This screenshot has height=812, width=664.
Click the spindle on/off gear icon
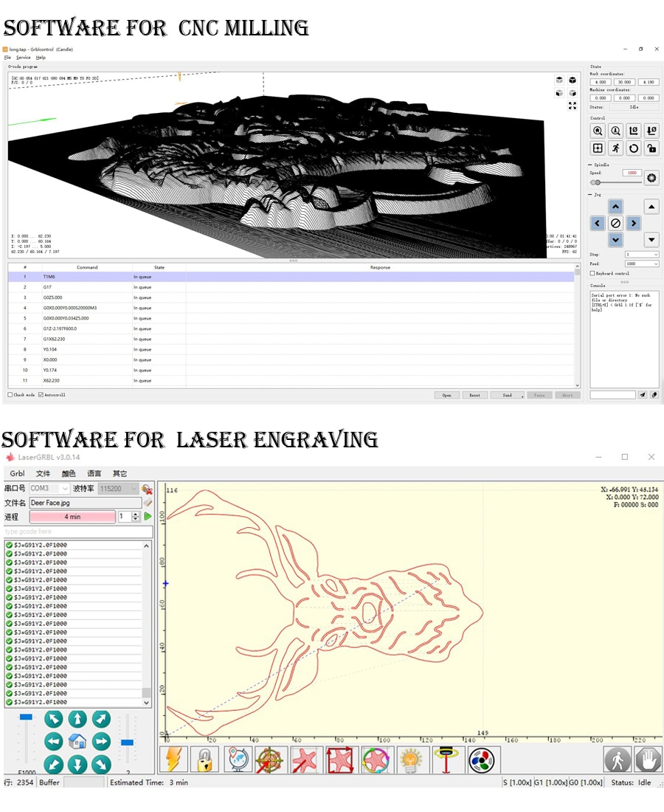click(x=651, y=178)
